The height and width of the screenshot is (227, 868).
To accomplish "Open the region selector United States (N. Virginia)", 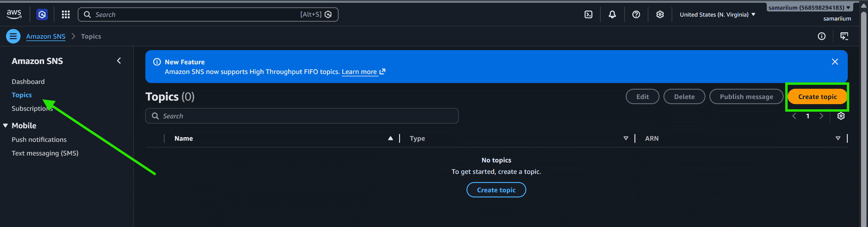I will coord(717,14).
